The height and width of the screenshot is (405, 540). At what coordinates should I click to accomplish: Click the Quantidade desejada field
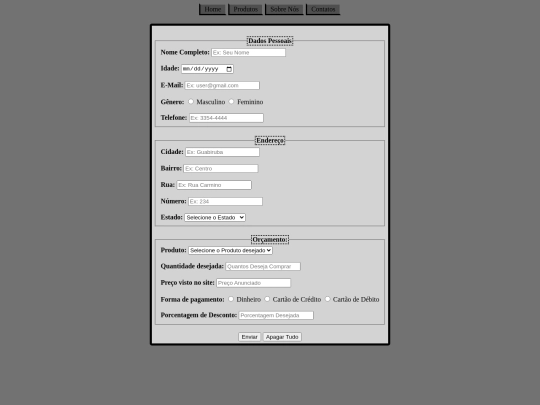263,266
